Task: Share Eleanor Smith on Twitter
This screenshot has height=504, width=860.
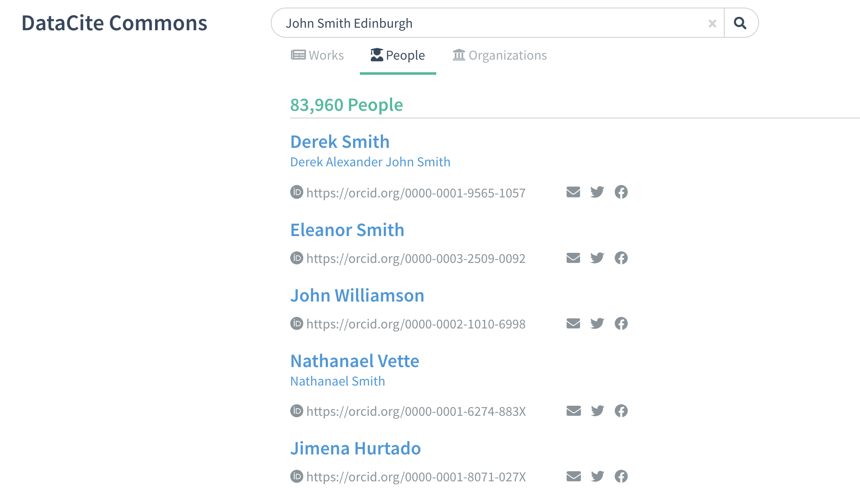Action: coord(597,257)
